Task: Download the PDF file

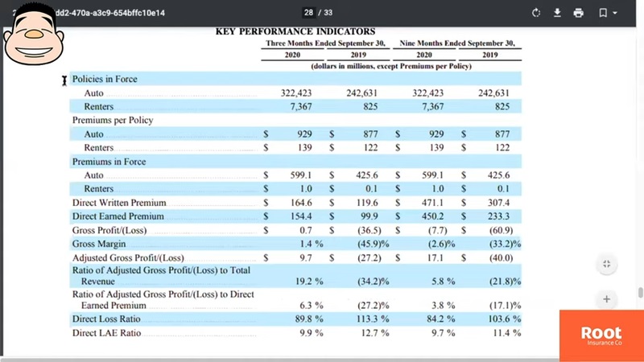Action: tap(557, 13)
